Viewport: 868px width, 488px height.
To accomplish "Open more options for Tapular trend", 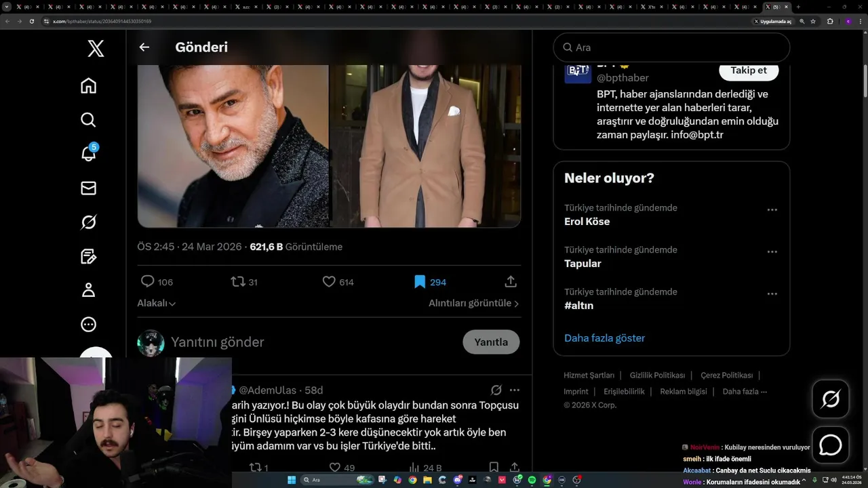I will tap(772, 251).
